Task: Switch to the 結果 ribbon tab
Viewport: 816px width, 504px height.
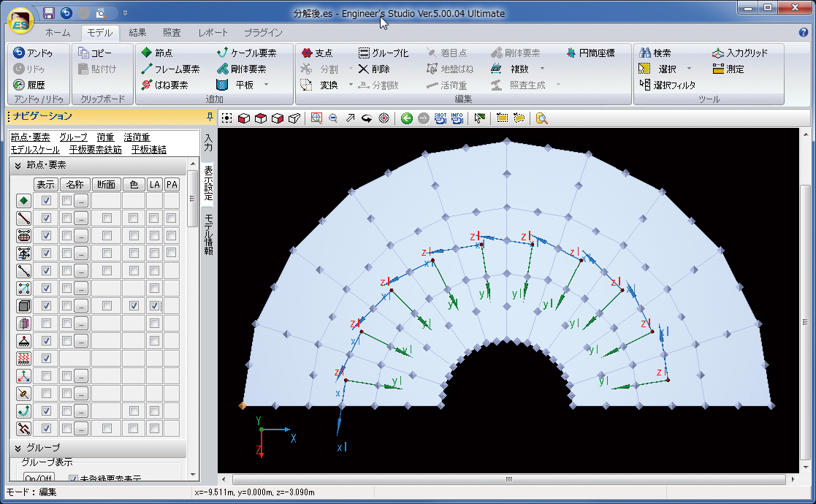Action: coord(137,32)
